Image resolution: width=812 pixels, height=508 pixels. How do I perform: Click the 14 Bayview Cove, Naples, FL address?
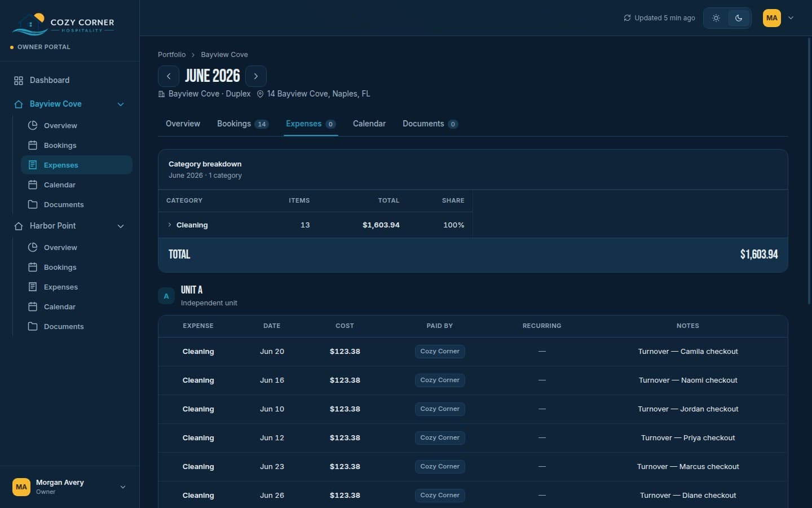coord(319,94)
